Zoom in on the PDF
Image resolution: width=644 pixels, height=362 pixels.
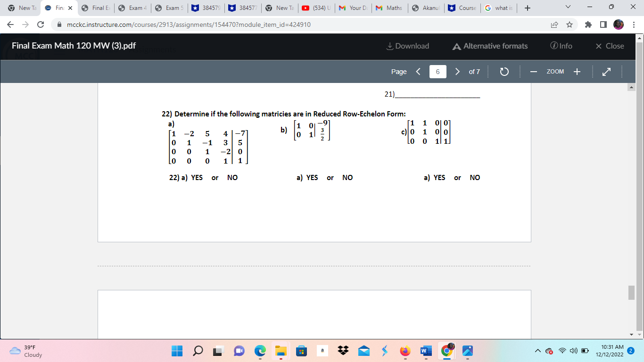point(576,71)
